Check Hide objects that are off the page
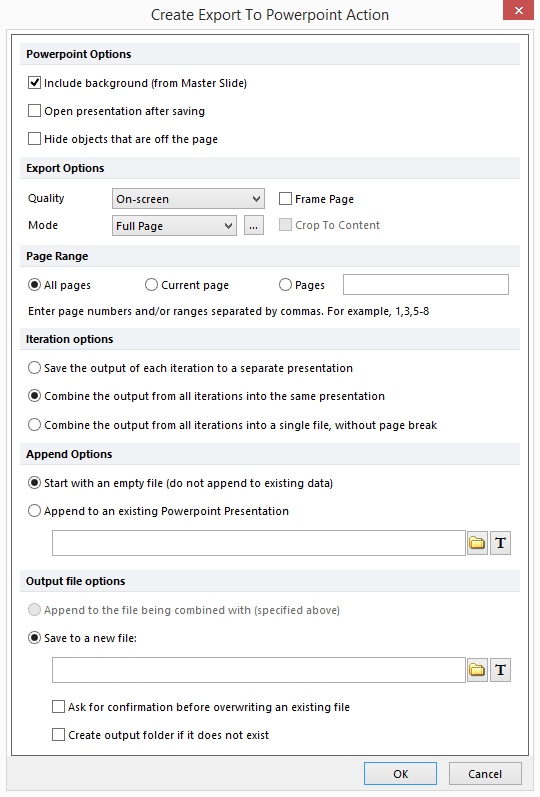 click(x=35, y=139)
